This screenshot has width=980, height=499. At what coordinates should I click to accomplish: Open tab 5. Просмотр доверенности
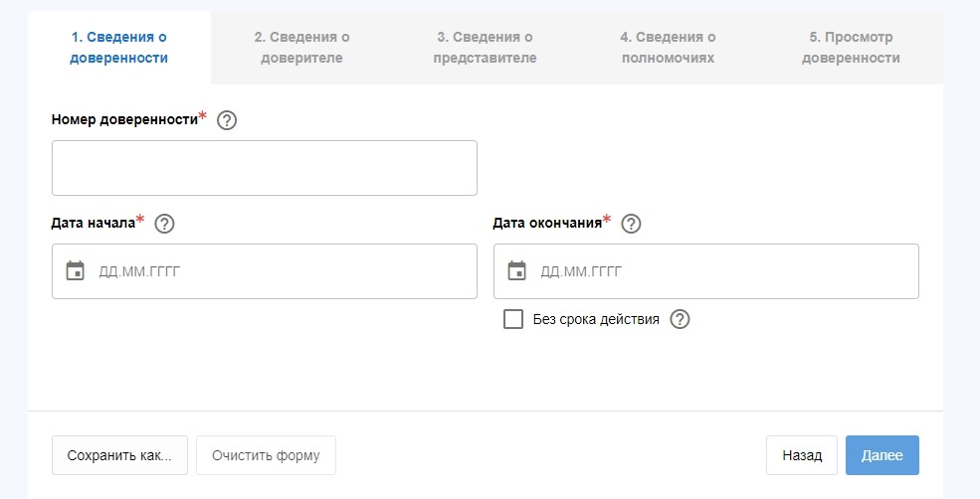pyautogui.click(x=851, y=48)
